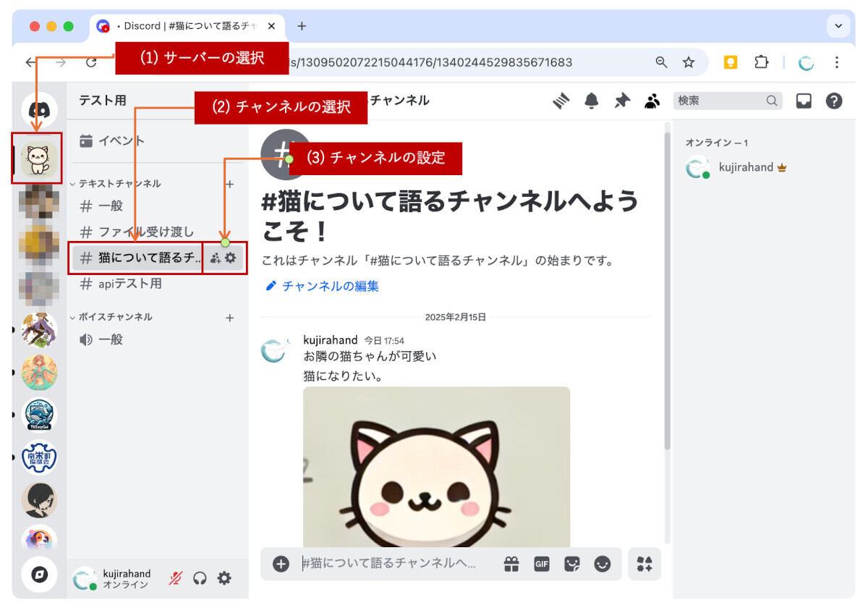Open notification settings bell icon
The image size is (868, 613).
[x=592, y=101]
